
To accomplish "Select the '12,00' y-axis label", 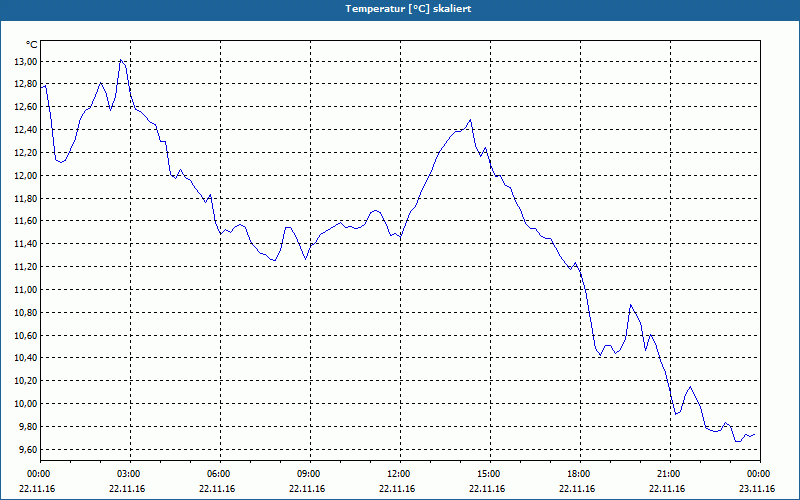I will coord(27,176).
